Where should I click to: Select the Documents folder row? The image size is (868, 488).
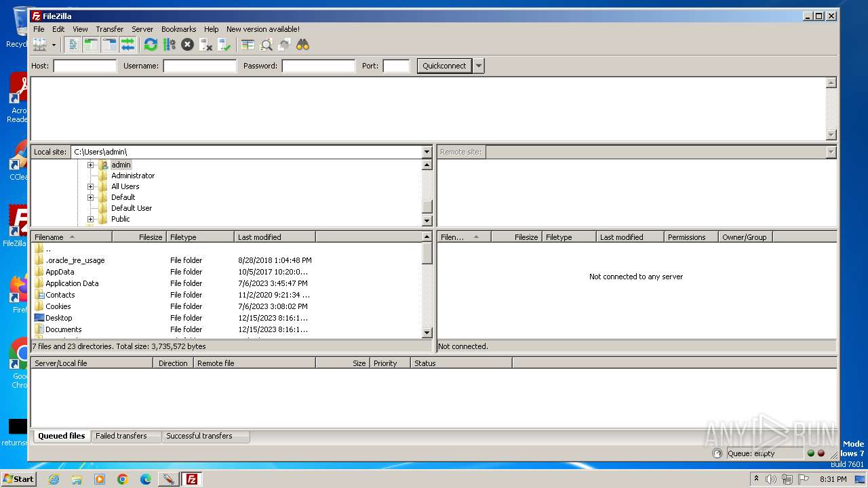click(x=226, y=329)
